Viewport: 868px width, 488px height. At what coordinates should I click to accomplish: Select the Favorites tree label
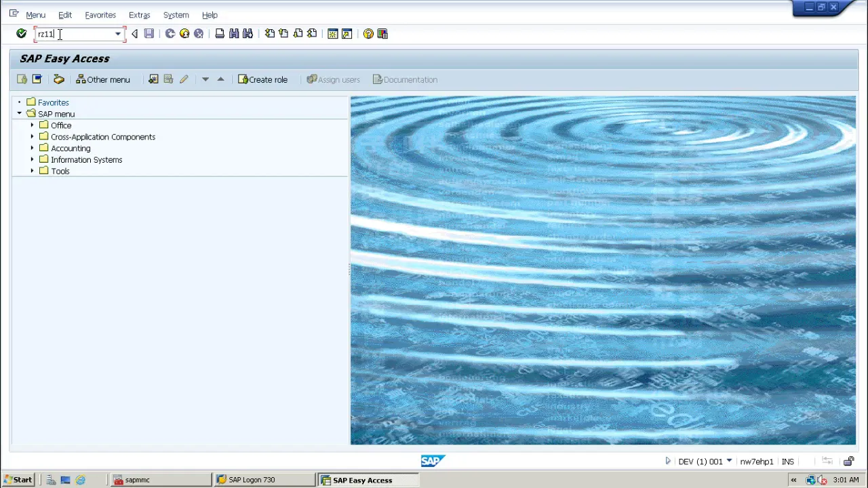(x=54, y=102)
